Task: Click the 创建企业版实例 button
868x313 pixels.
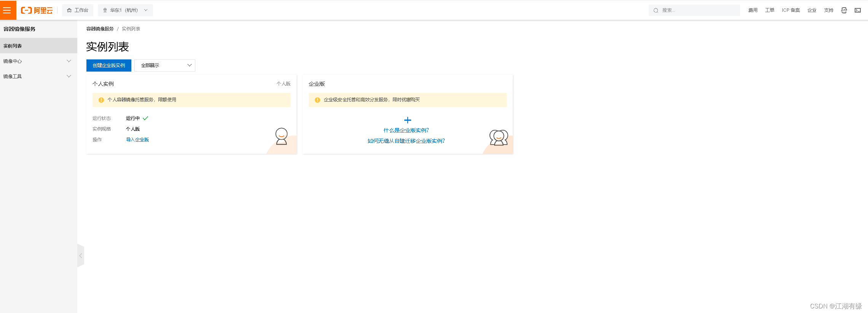Action: tap(109, 65)
